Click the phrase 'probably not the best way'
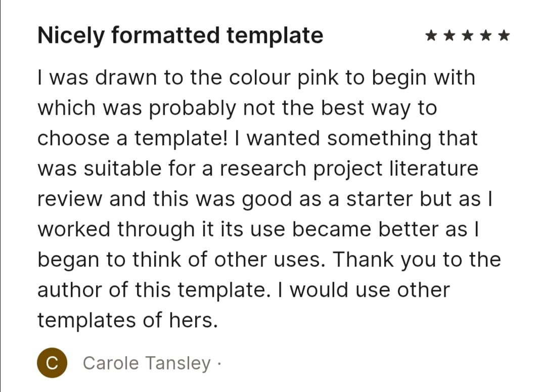 coord(280,108)
